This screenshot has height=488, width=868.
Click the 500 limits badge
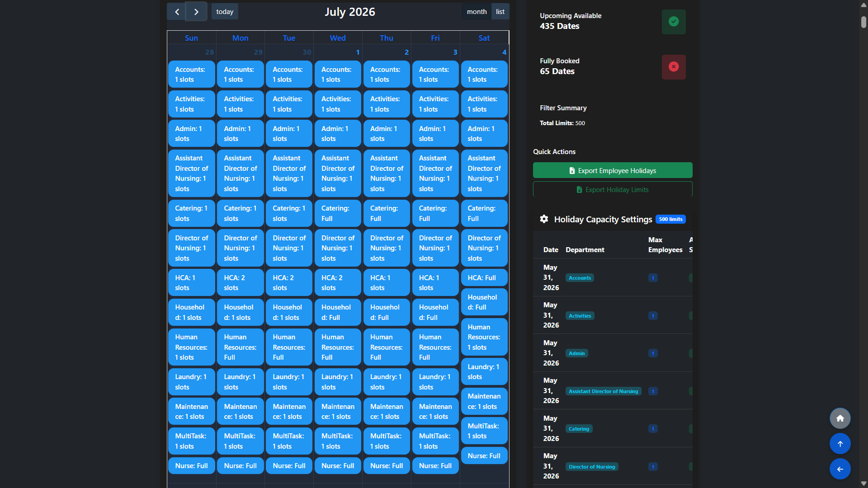click(x=670, y=219)
